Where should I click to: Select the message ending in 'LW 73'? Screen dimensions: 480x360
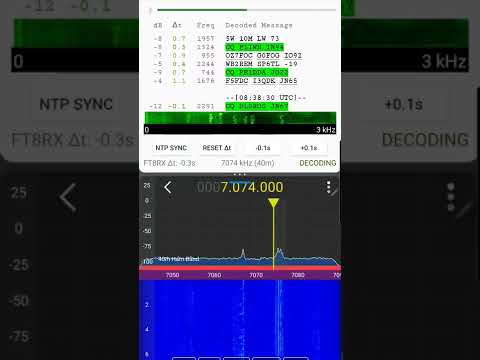(252, 38)
